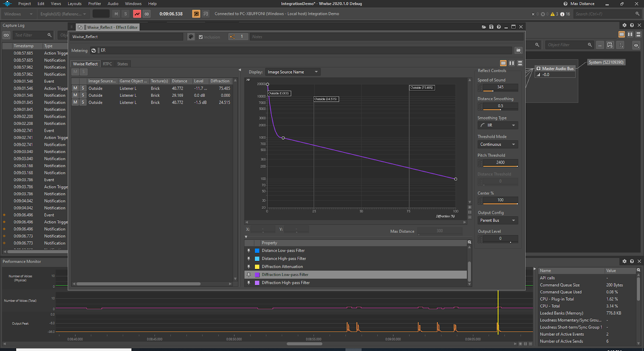The width and height of the screenshot is (644, 351).
Task: Click the global M (mute) toolbar button
Action: [116, 14]
